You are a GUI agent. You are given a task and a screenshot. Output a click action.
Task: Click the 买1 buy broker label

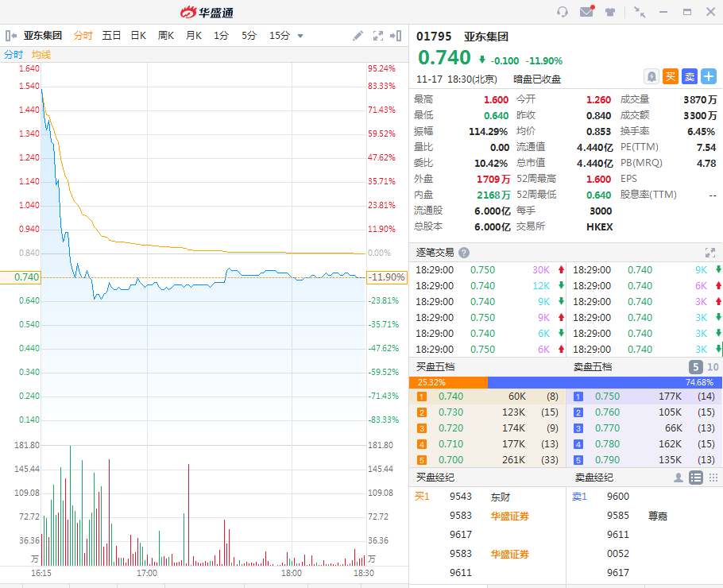click(422, 497)
